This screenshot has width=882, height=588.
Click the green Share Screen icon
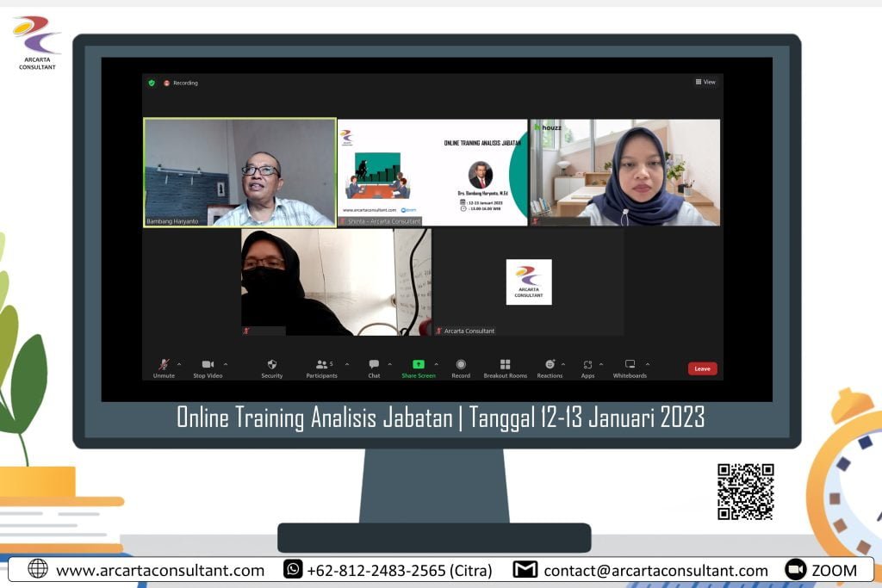pos(419,364)
